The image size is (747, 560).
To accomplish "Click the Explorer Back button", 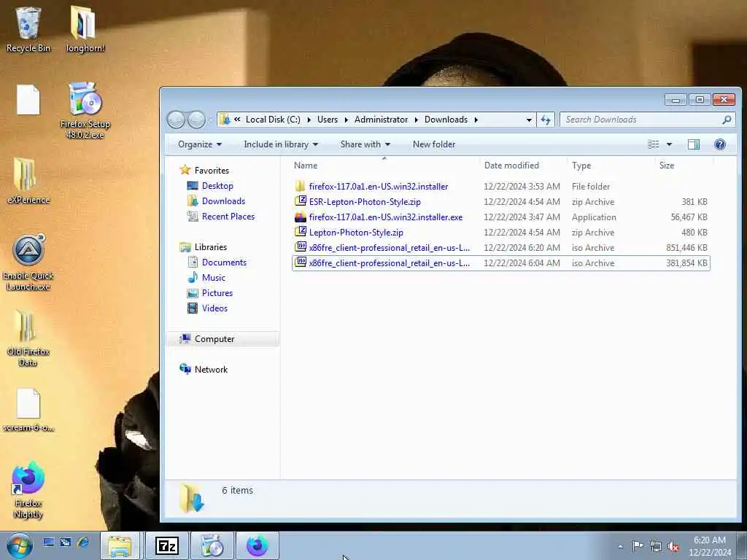I will [176, 120].
